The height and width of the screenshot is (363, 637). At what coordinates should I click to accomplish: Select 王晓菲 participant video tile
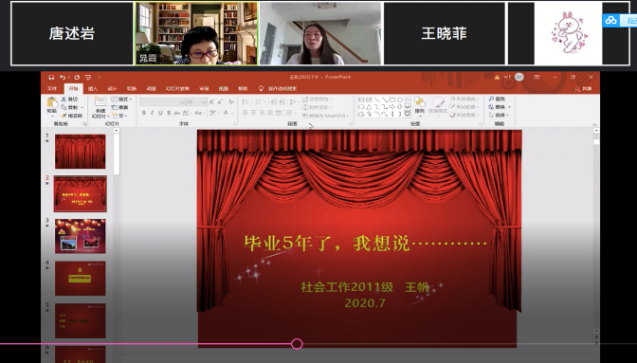pyautogui.click(x=444, y=33)
